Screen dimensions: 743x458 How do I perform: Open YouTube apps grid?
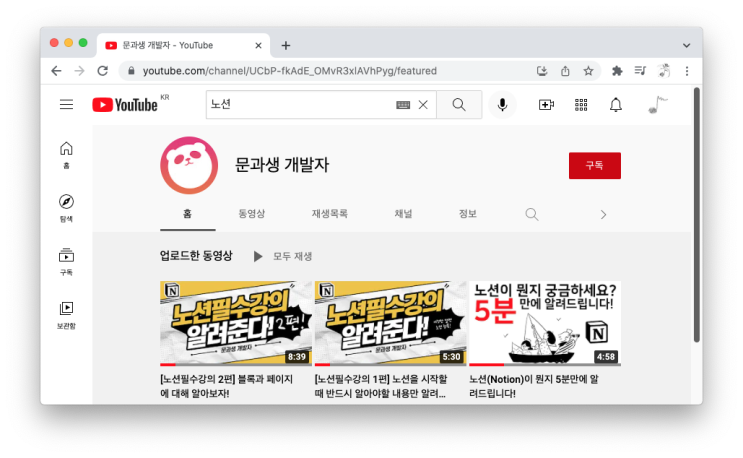(581, 105)
